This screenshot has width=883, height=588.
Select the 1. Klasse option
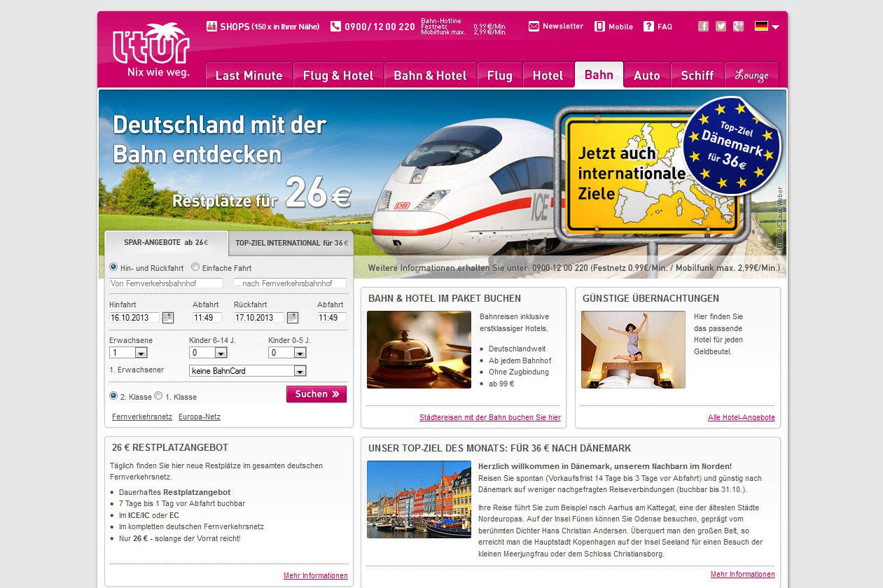coord(158,396)
